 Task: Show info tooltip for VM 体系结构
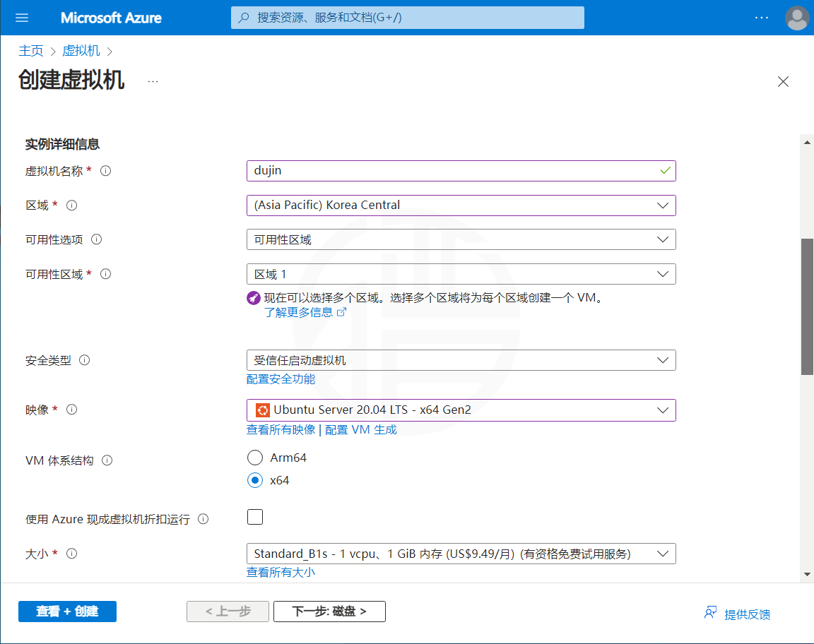[x=107, y=460]
